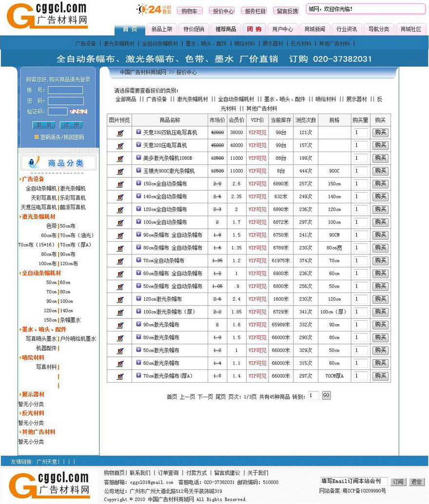Open image preview icon for 天意330双轨压电写真机
This screenshot has width=429, height=504.
pos(120,133)
